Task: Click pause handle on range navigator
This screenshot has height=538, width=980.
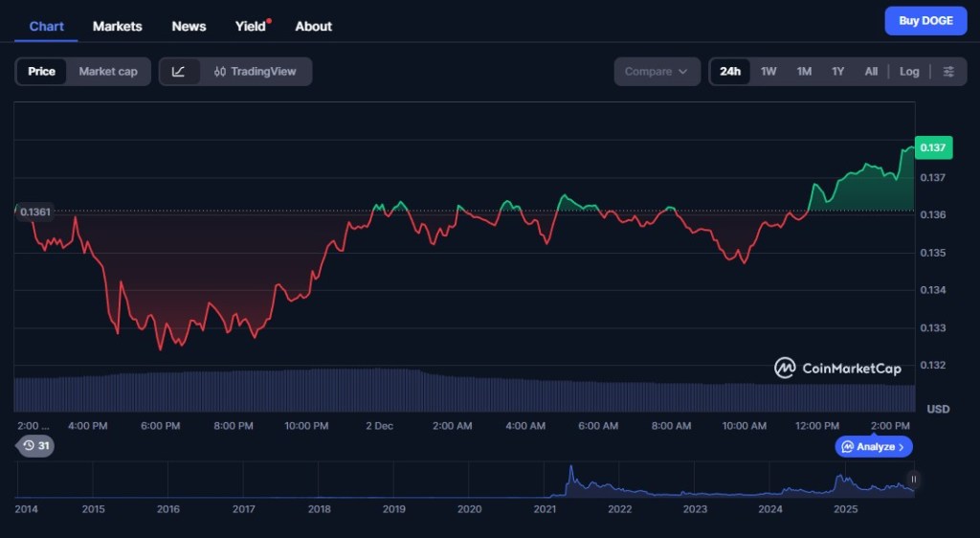Action: tap(913, 480)
